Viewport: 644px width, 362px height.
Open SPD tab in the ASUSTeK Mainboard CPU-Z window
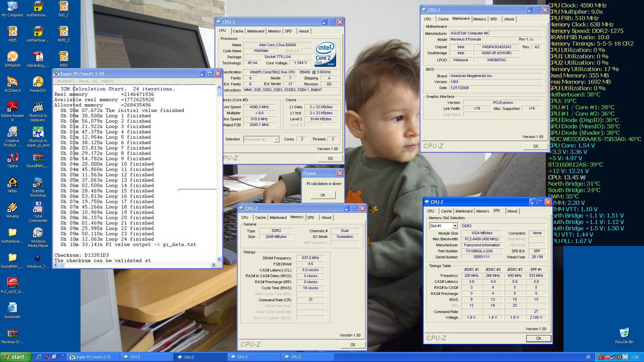493,19
